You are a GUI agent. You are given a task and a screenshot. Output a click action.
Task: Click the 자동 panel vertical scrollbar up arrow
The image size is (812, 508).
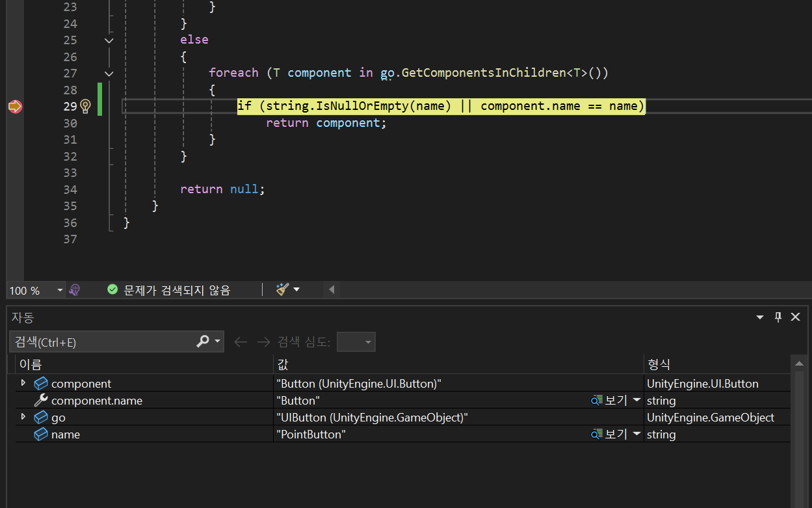pyautogui.click(x=800, y=364)
